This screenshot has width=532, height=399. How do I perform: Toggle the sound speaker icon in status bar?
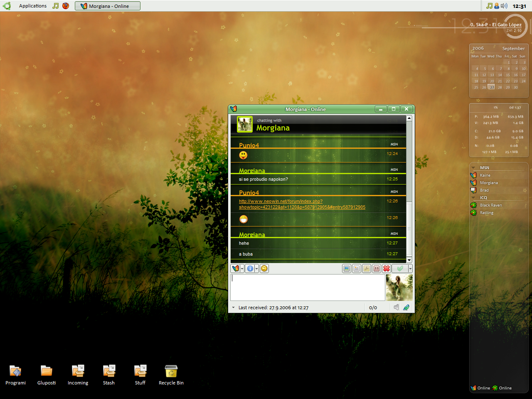tap(396, 307)
